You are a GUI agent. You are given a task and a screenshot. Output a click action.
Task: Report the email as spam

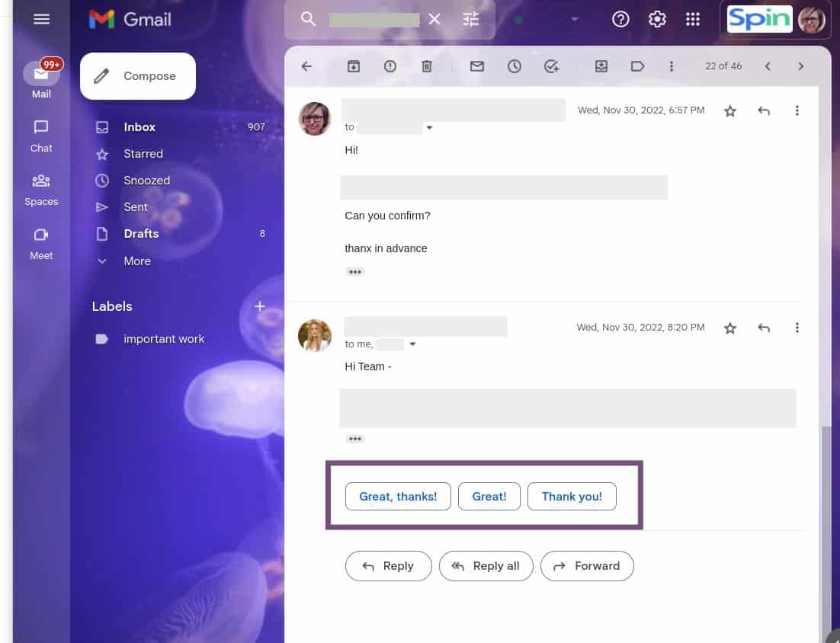click(x=390, y=66)
